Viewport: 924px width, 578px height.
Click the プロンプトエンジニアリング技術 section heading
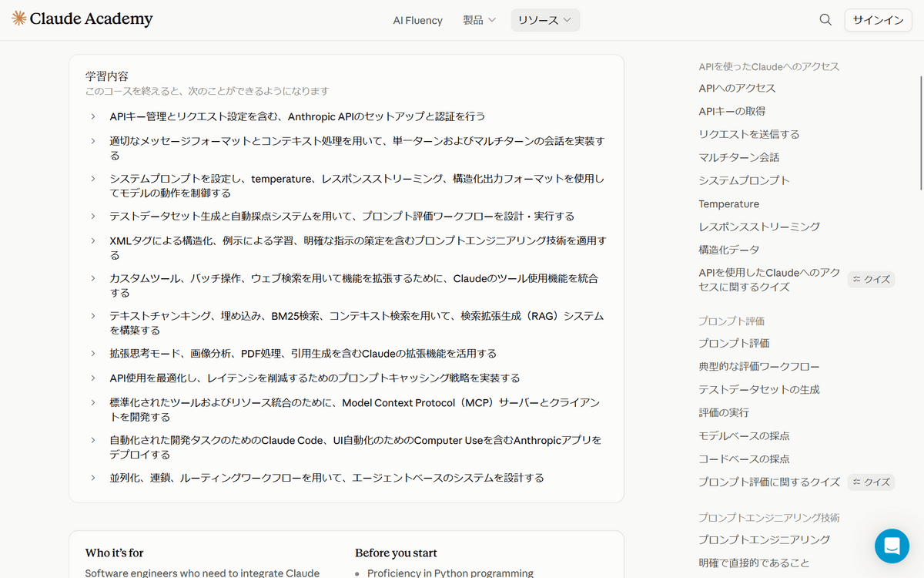pos(768,518)
